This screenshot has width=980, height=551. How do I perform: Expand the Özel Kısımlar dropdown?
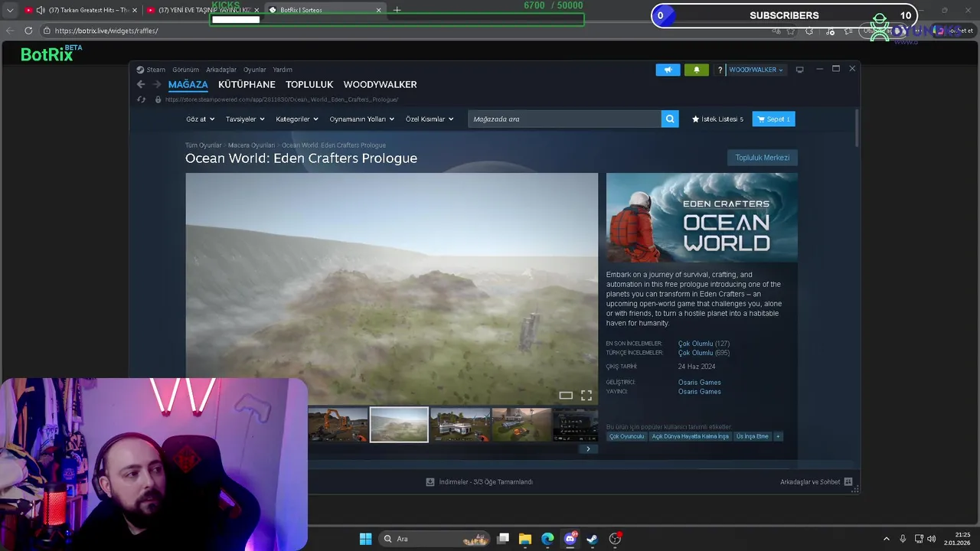(x=430, y=119)
